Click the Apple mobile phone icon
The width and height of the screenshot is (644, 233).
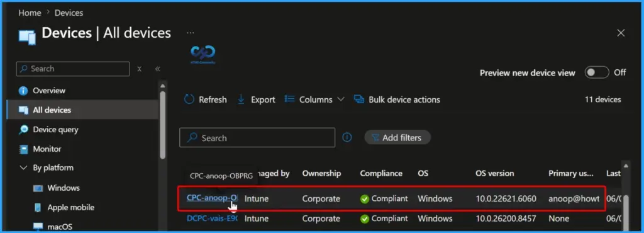[38, 208]
